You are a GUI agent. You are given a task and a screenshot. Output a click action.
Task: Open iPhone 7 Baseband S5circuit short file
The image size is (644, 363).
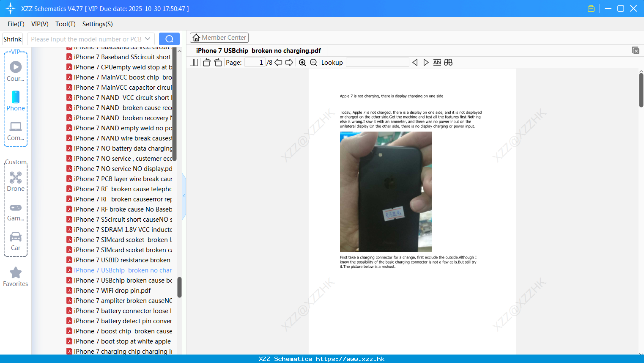point(119,57)
